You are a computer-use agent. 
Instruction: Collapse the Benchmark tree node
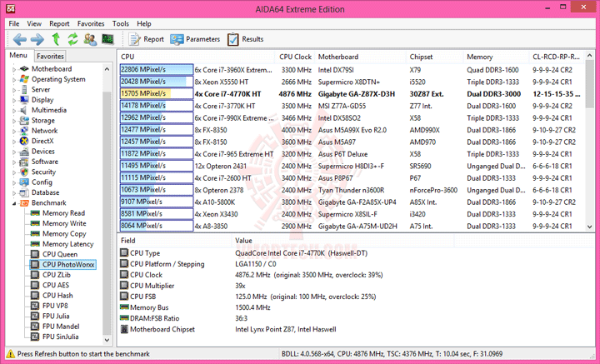coord(14,203)
